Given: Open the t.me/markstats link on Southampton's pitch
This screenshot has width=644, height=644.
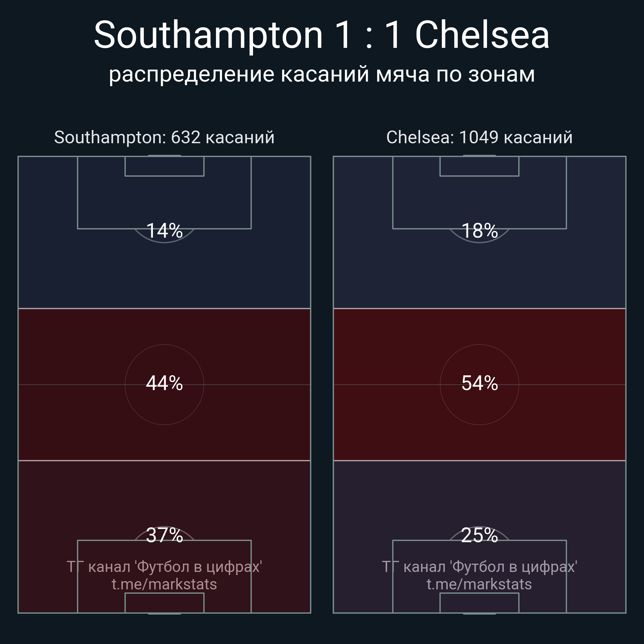Looking at the screenshot, I should [x=164, y=584].
